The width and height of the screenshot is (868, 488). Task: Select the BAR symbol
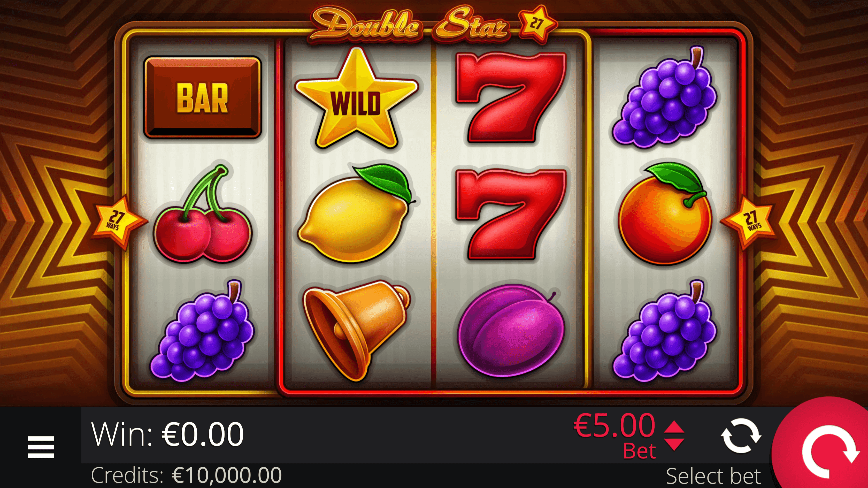click(x=203, y=97)
